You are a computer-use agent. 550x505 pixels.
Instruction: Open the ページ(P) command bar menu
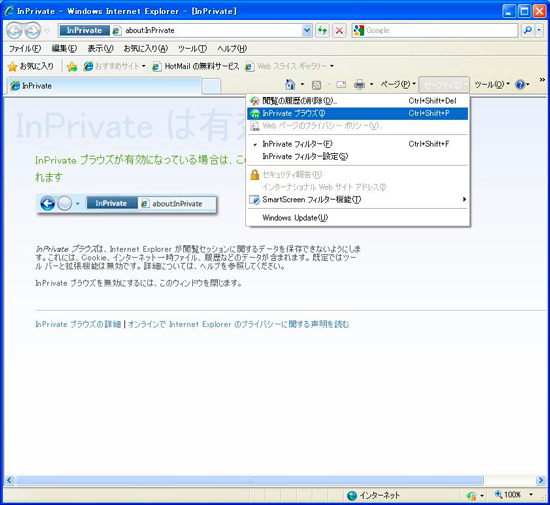click(x=398, y=85)
